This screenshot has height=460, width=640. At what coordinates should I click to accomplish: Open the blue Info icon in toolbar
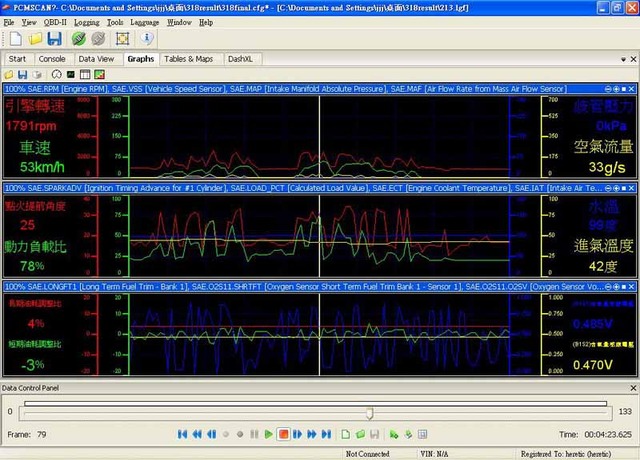(x=147, y=38)
